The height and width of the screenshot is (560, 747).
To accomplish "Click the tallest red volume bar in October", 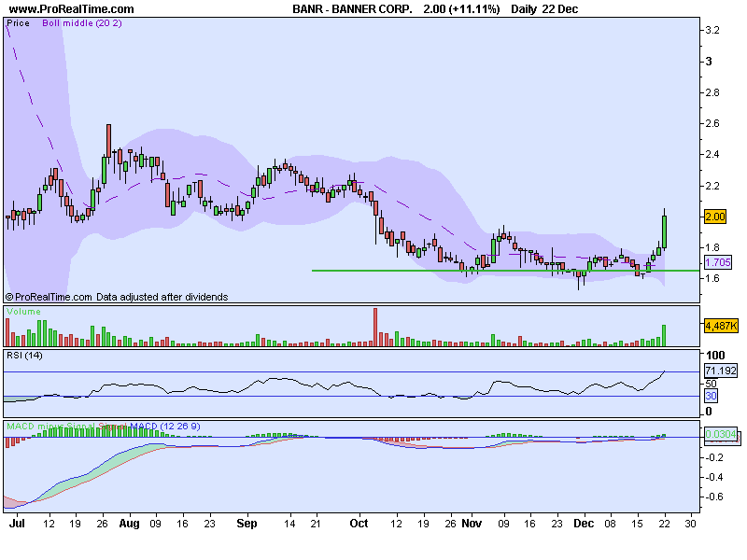I will [x=375, y=328].
